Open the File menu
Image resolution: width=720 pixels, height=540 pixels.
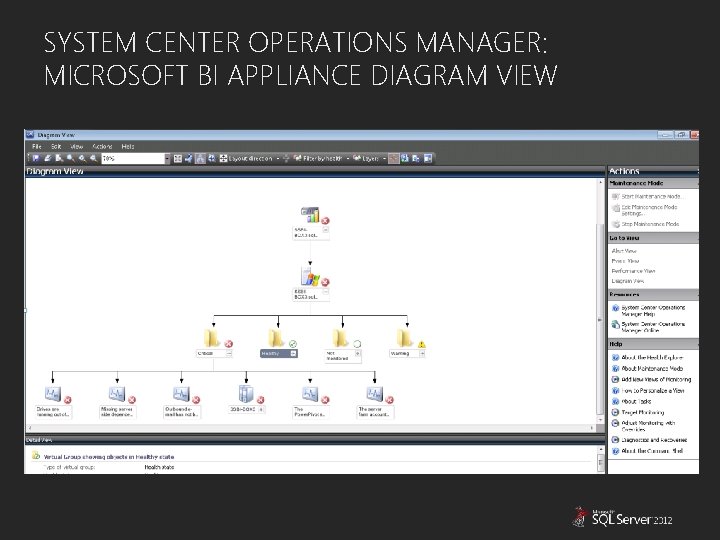coord(37,146)
